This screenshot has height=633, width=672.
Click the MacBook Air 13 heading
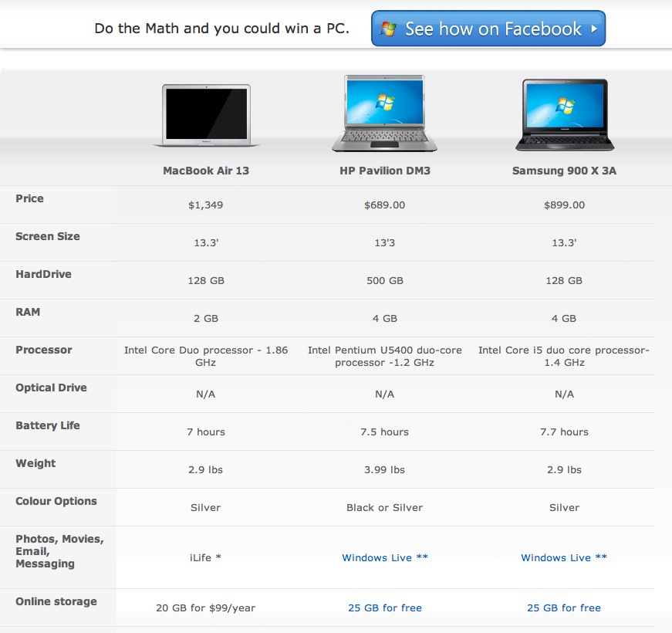206,171
